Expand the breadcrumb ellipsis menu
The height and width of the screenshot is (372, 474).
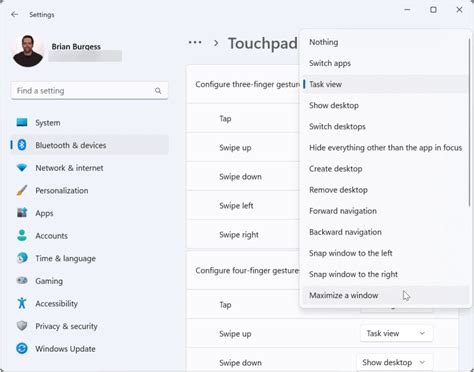[x=195, y=43]
